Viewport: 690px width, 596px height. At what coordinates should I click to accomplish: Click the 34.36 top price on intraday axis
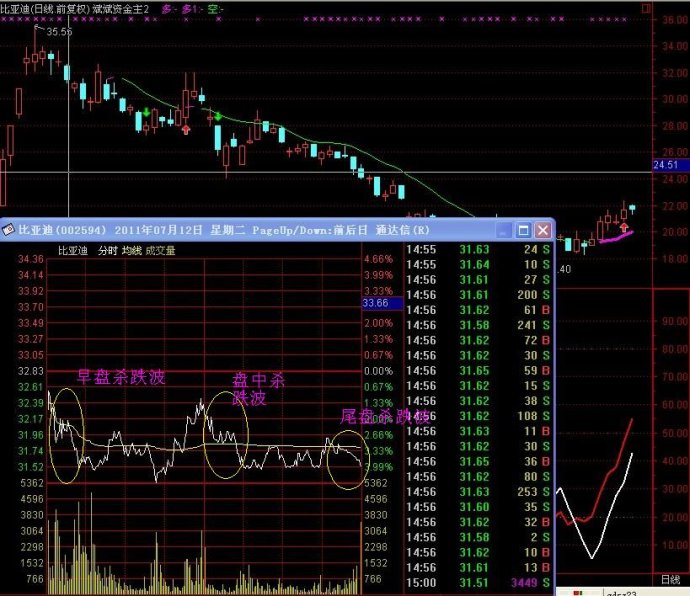point(31,259)
